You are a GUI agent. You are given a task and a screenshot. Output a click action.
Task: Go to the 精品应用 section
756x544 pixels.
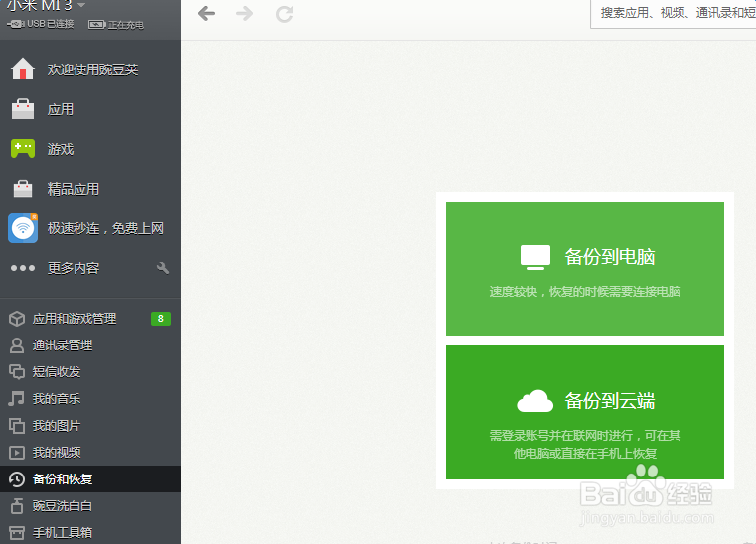[x=74, y=189]
